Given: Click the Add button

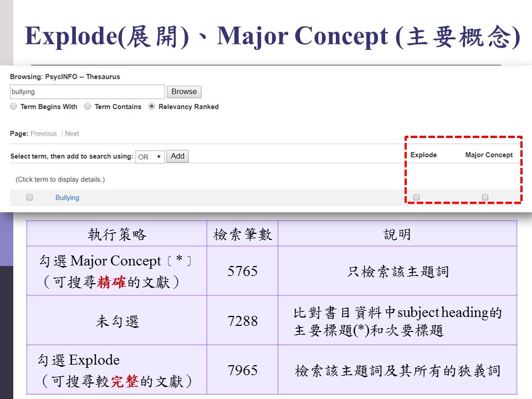Looking at the screenshot, I should [x=177, y=156].
